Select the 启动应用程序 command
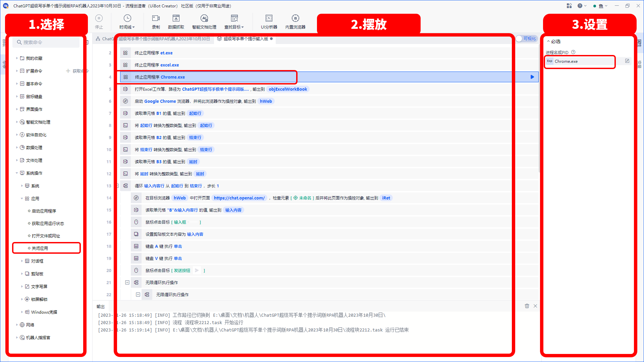Image resolution: width=644 pixels, height=362 pixels. (44, 211)
